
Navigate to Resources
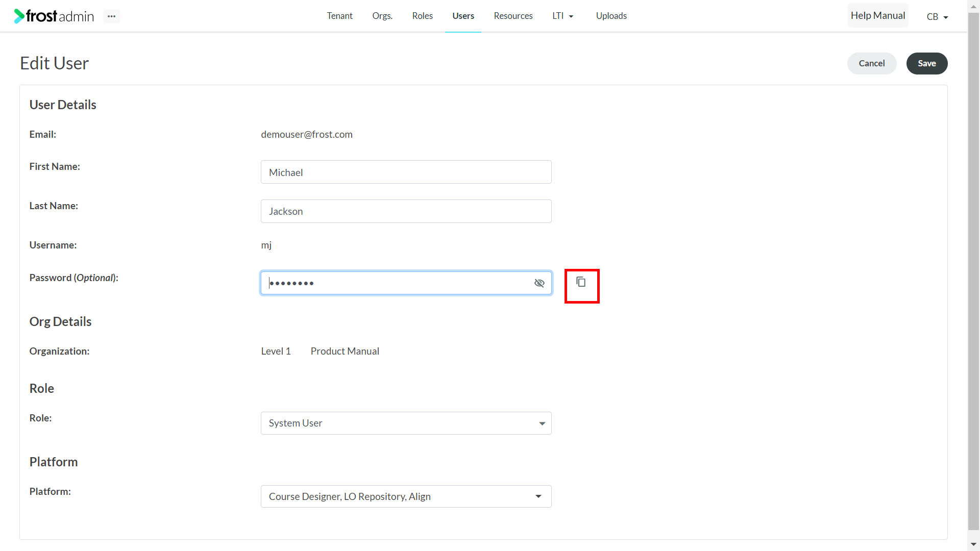[x=513, y=16]
